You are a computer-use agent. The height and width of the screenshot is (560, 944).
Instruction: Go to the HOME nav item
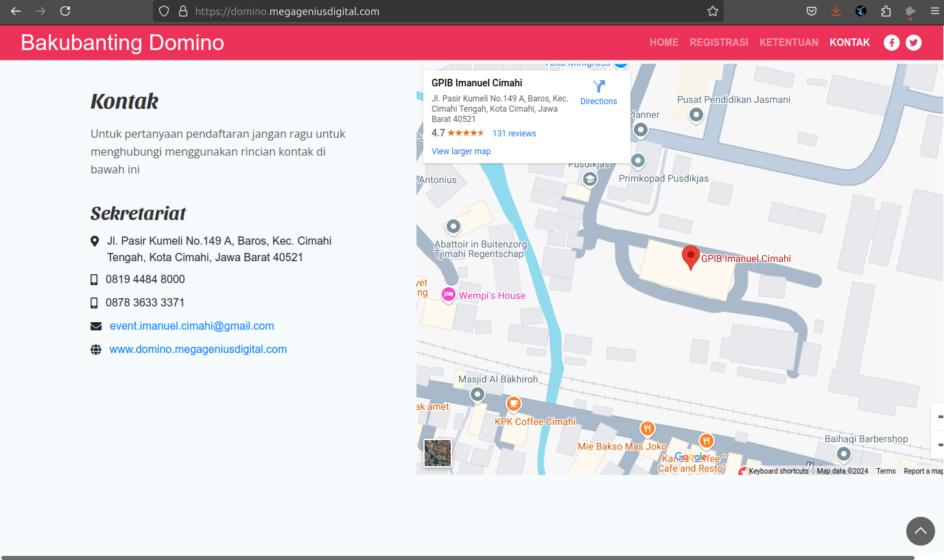coord(663,42)
